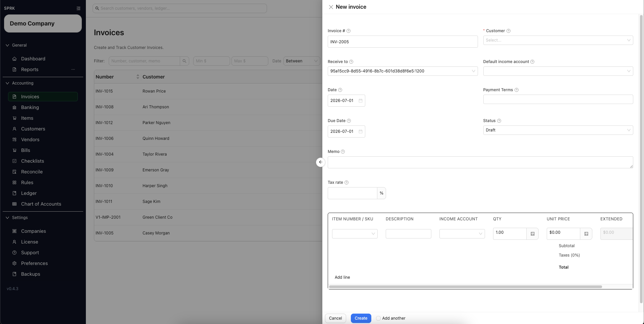Click the Backups icon
Image resolution: width=644 pixels, height=324 pixels.
(14, 274)
